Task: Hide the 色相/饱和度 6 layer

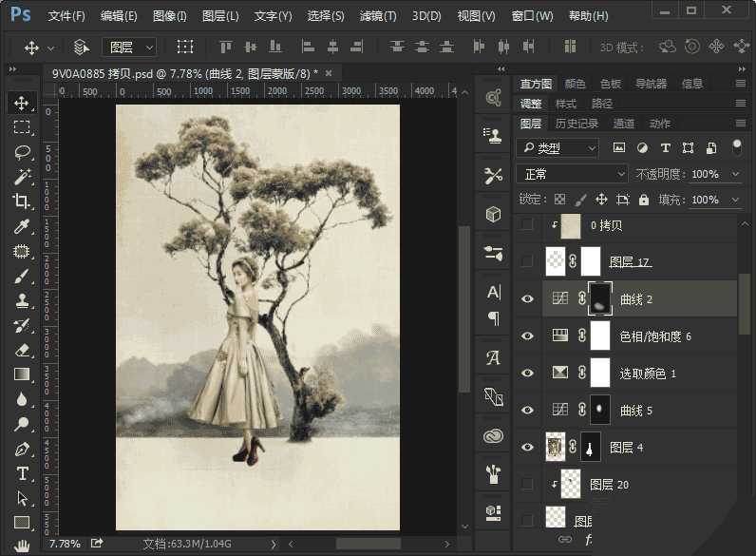Action: (528, 336)
